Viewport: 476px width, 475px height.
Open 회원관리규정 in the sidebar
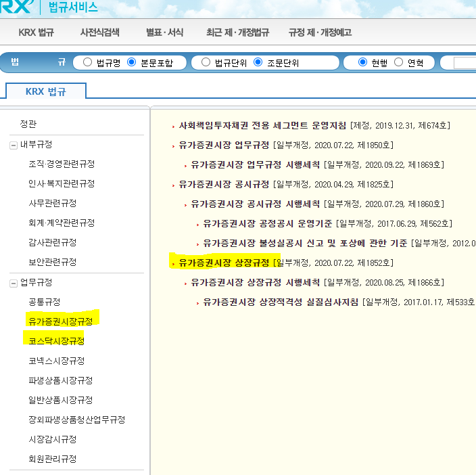click(53, 459)
